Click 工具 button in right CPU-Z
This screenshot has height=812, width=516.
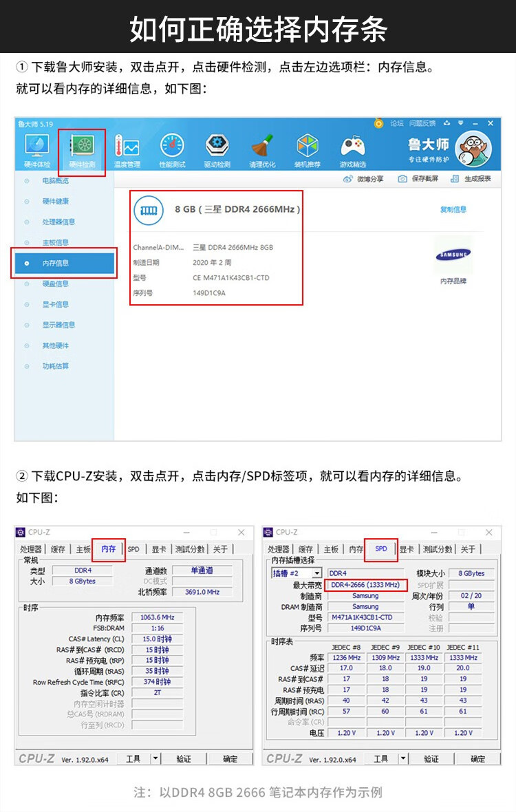coord(380,758)
